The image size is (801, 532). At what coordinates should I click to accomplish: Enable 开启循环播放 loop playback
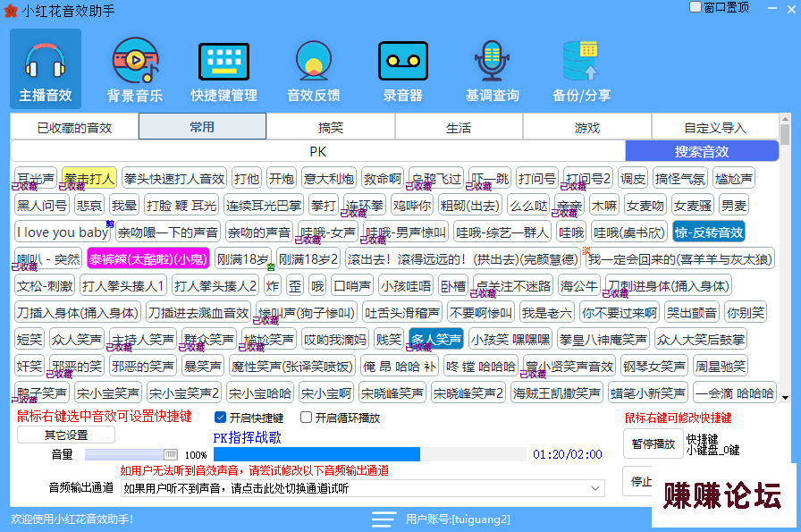pyautogui.click(x=307, y=418)
